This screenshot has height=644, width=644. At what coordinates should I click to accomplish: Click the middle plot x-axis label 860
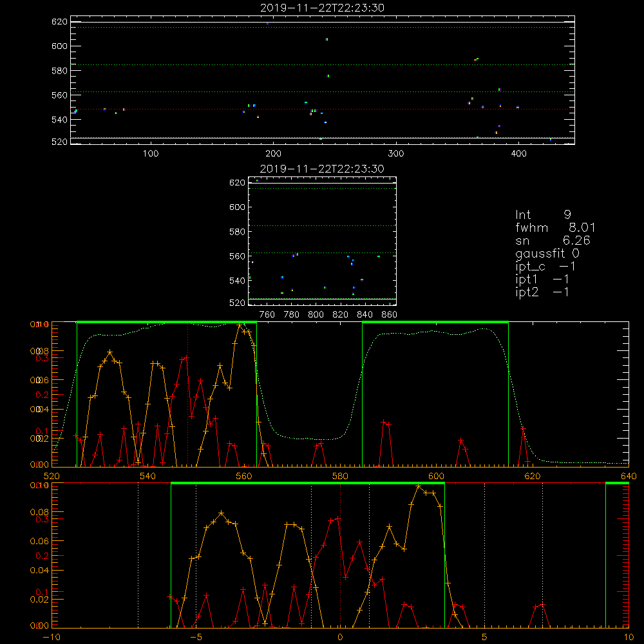[x=390, y=315]
